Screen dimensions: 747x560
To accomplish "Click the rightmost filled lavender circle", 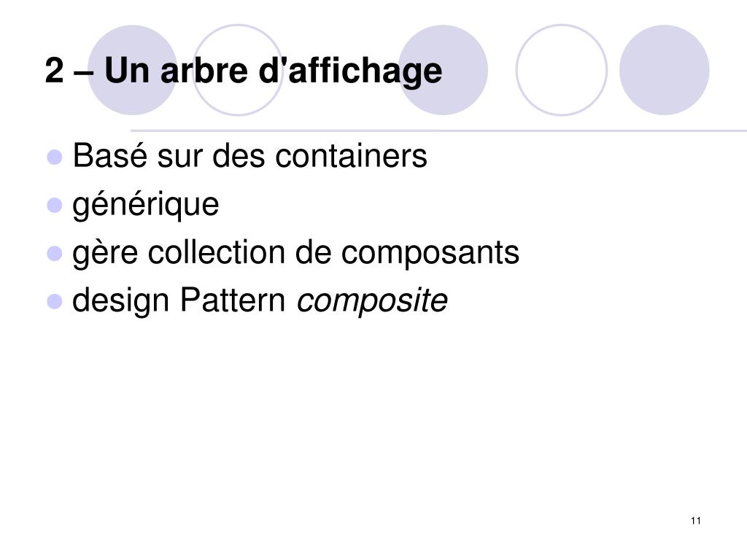I will [x=664, y=70].
